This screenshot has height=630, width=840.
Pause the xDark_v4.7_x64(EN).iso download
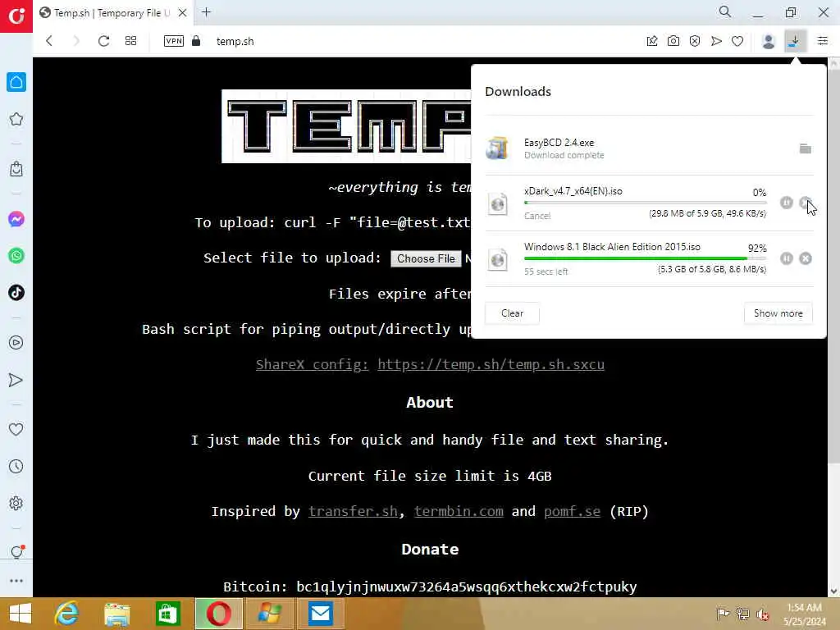coord(787,203)
